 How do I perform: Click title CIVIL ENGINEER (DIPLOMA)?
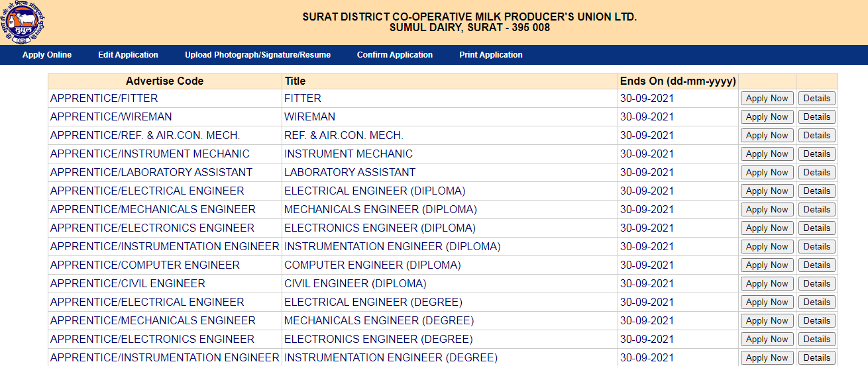coord(355,284)
